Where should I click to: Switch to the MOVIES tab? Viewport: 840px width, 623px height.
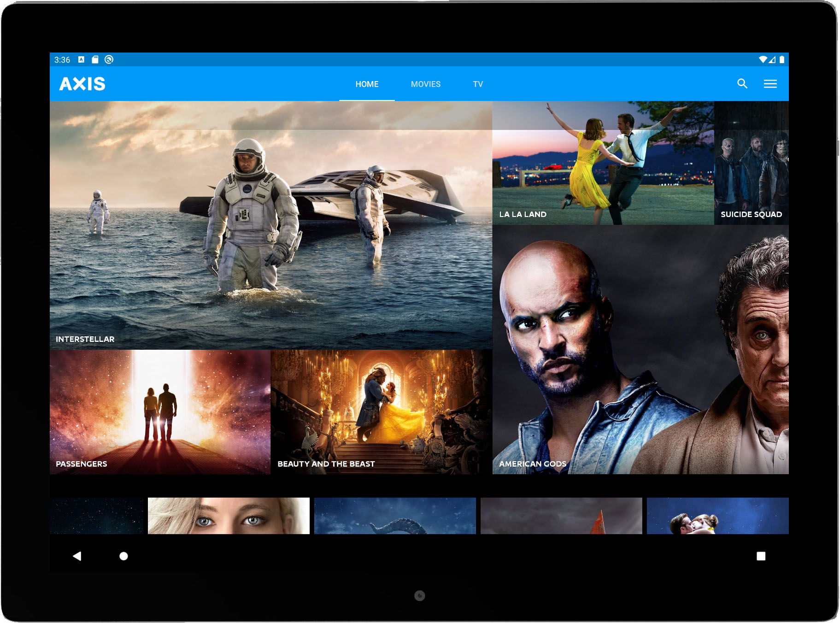click(x=426, y=84)
